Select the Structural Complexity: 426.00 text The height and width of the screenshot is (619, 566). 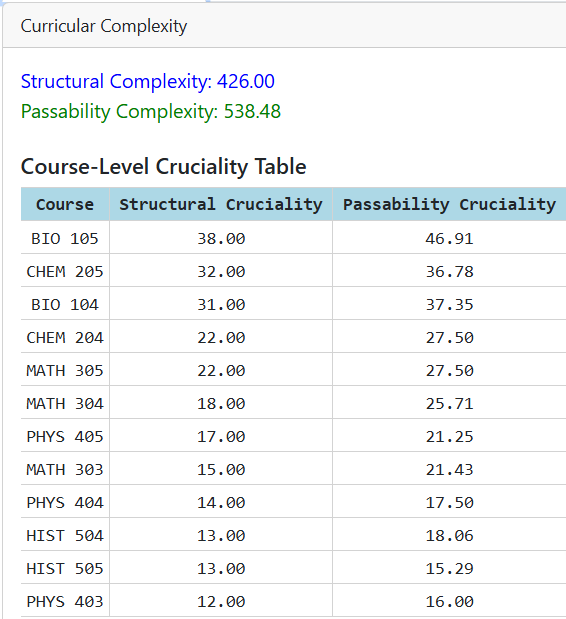point(148,82)
